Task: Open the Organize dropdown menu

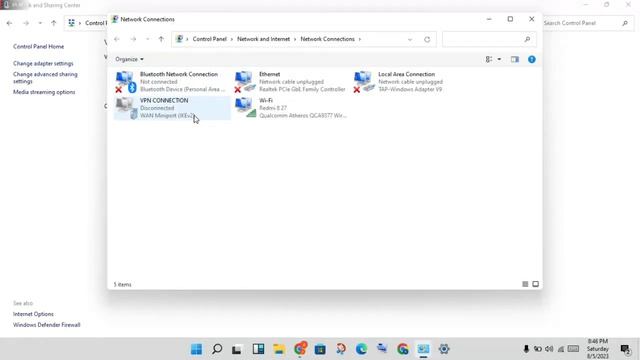Action: [129, 59]
